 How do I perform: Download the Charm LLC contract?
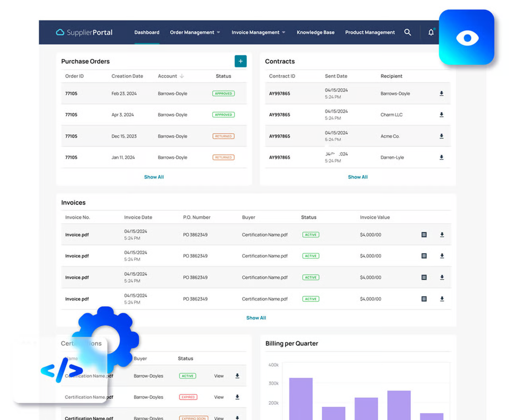[441, 115]
